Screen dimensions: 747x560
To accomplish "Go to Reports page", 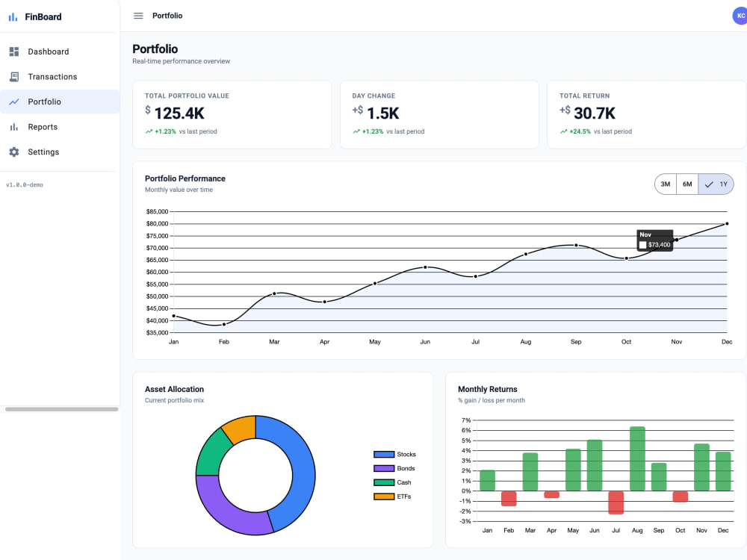I will pos(60,127).
